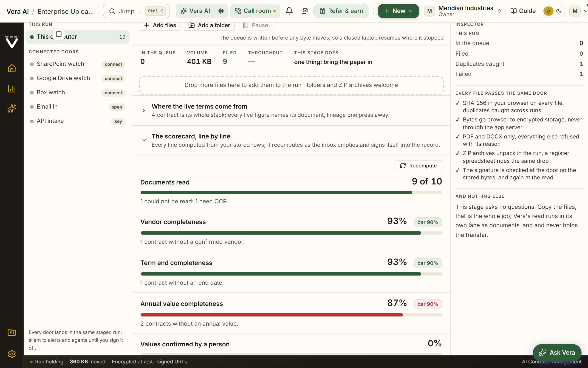Viewport: 588px width, 368px height.
Task: Click the Recompute button
Action: click(418, 166)
